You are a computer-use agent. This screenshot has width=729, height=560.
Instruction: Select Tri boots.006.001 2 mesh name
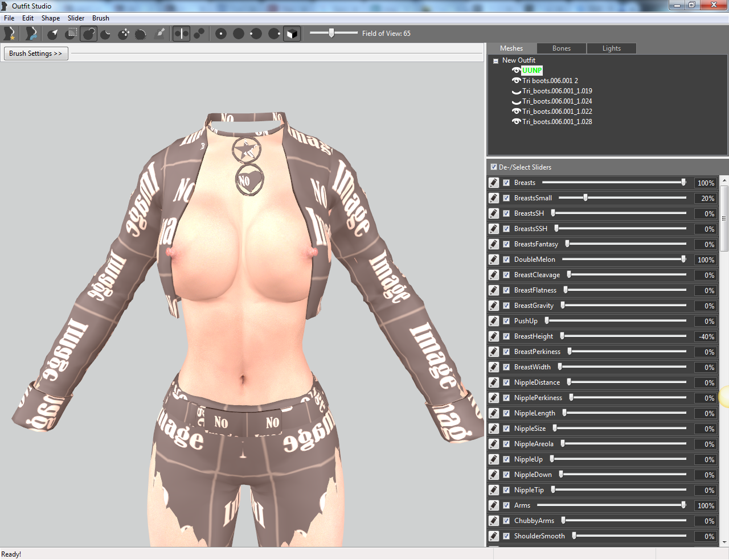tap(550, 81)
